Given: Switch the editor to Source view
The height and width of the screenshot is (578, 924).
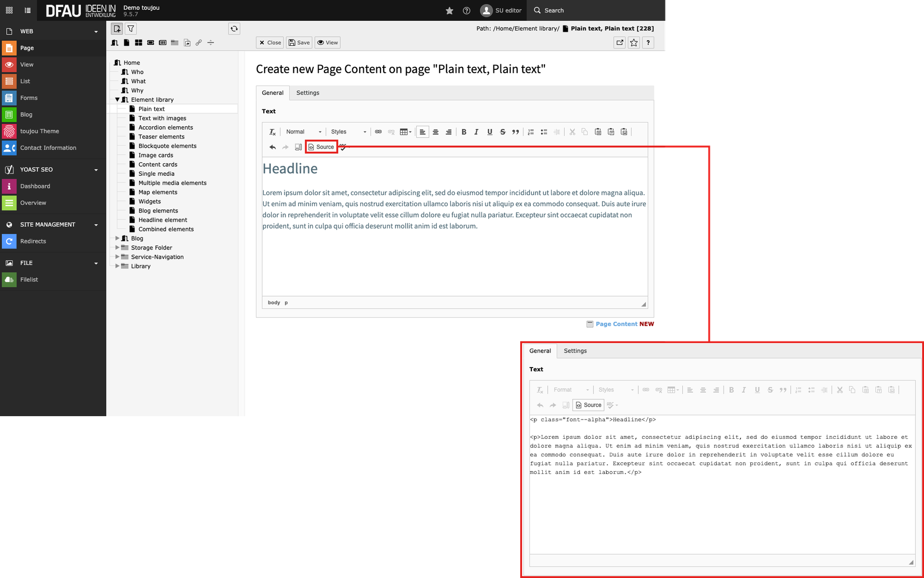Looking at the screenshot, I should tap(321, 147).
